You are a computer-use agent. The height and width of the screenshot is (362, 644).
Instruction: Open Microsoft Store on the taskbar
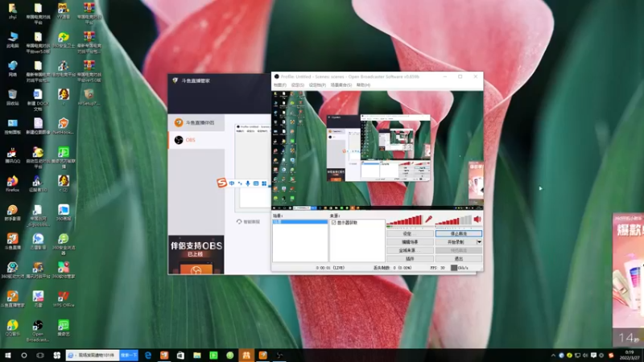[x=180, y=356]
